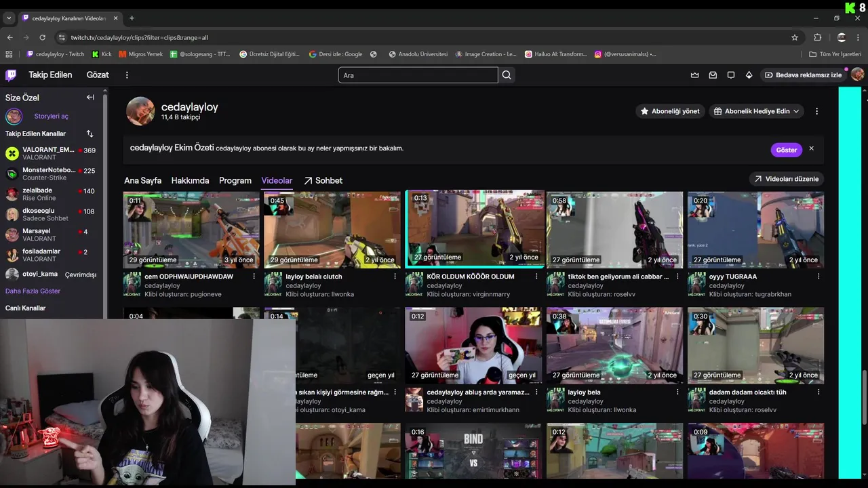Open options for dadam dadam olcaktı clip
The image size is (868, 488).
pos(818,392)
